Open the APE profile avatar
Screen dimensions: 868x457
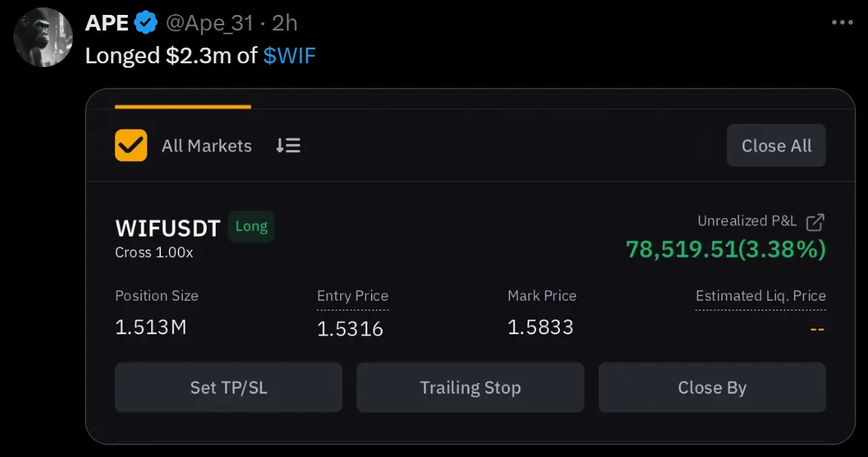(x=42, y=38)
